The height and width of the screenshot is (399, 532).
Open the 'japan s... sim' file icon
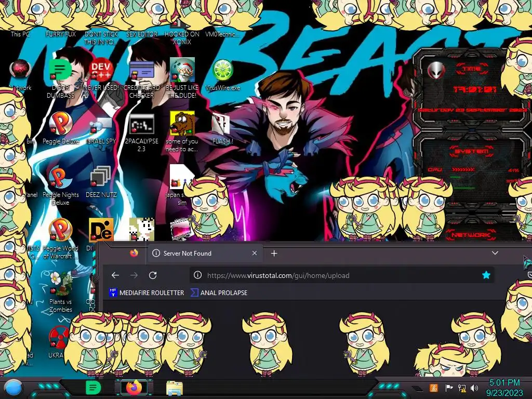(180, 178)
